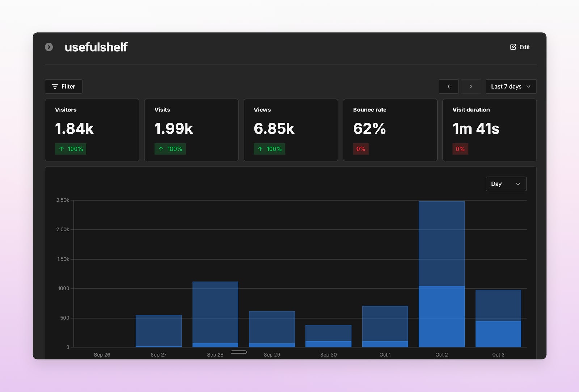579x392 pixels.
Task: Click the Oct 1 bar in chart
Action: [x=385, y=326]
